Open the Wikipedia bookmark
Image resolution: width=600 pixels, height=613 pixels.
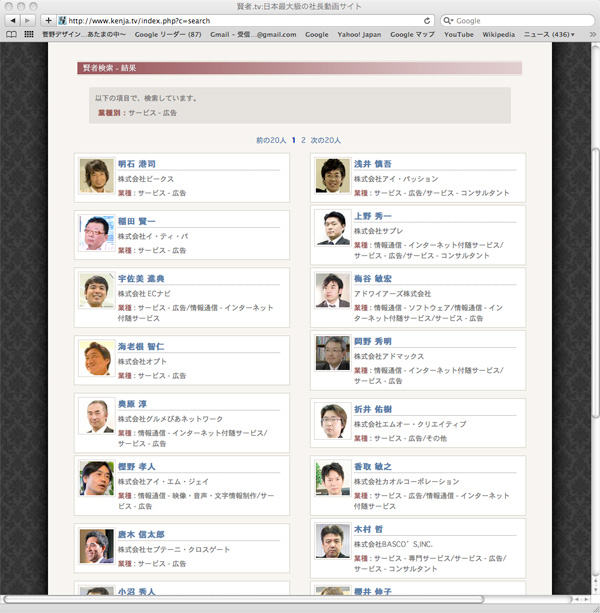pyautogui.click(x=498, y=34)
